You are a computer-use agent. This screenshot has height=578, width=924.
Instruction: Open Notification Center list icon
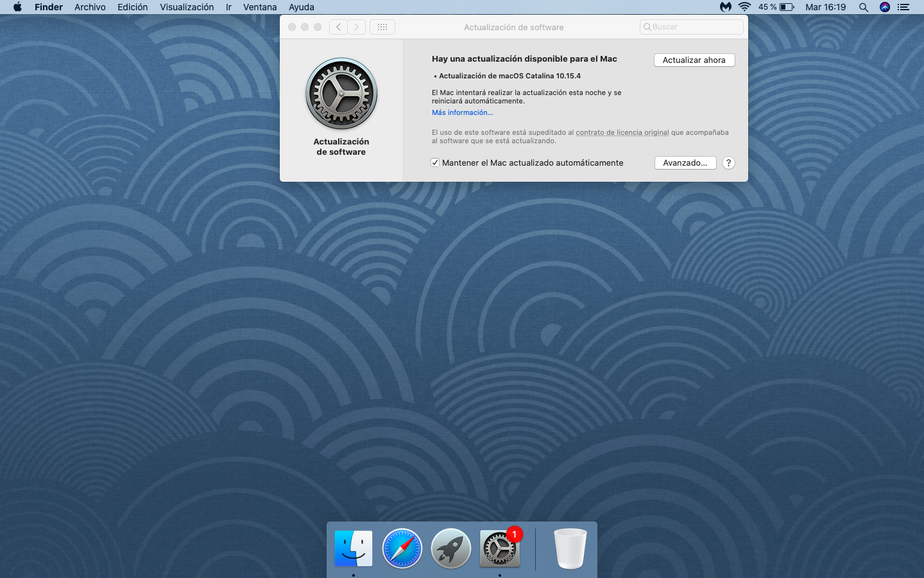tap(903, 7)
